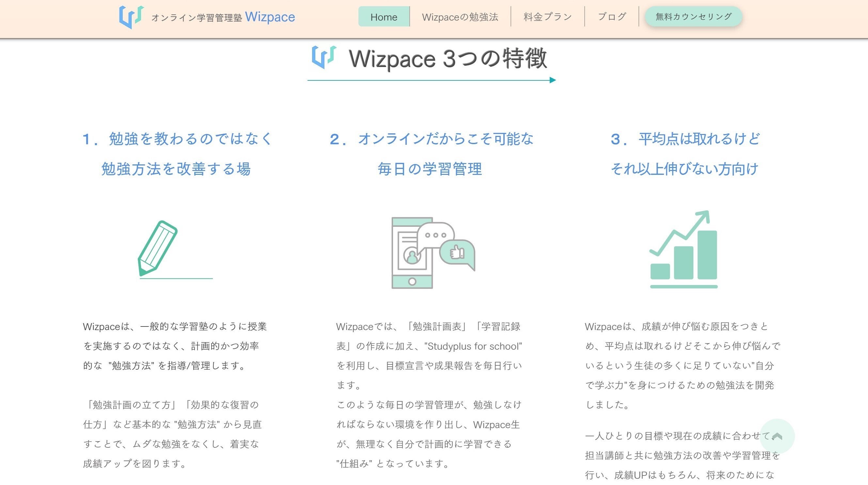Image resolution: width=868 pixels, height=485 pixels.
Task: Click the Wizpace logo icon in header
Action: click(132, 17)
